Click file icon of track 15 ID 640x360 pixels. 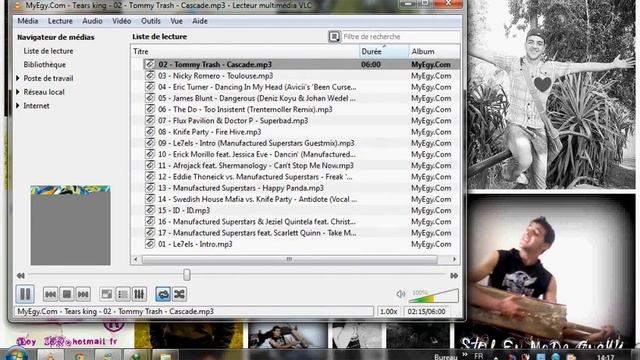point(150,211)
